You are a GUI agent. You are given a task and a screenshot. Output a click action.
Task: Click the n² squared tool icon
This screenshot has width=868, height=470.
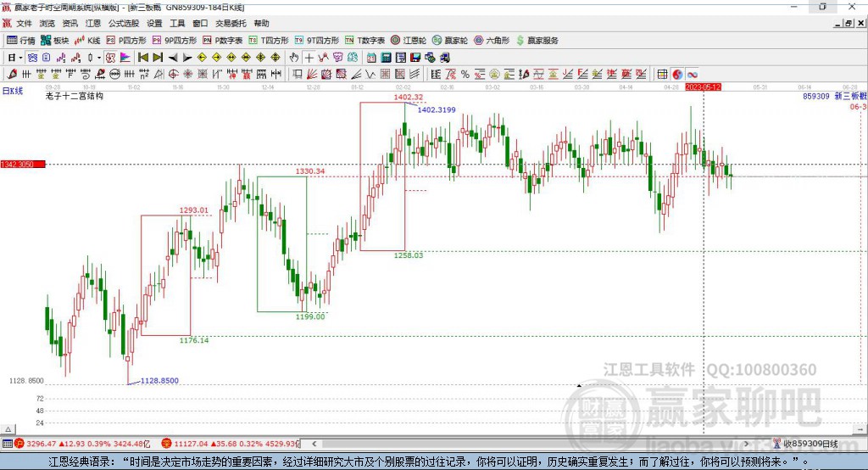(x=144, y=75)
